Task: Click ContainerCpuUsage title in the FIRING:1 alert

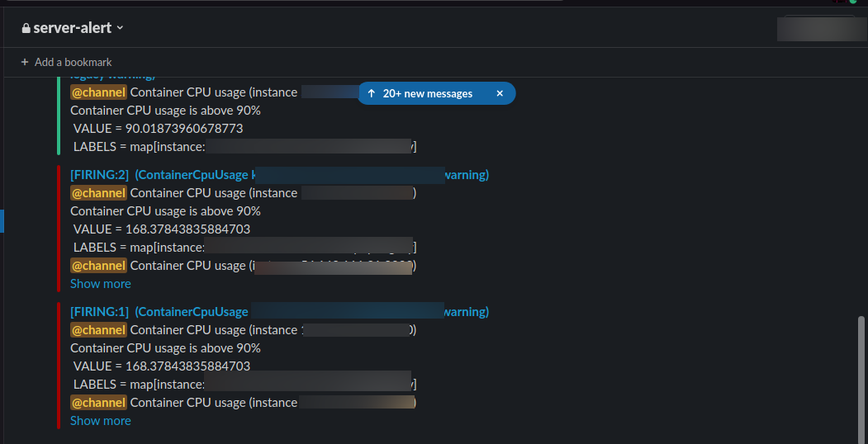Action: coord(192,311)
